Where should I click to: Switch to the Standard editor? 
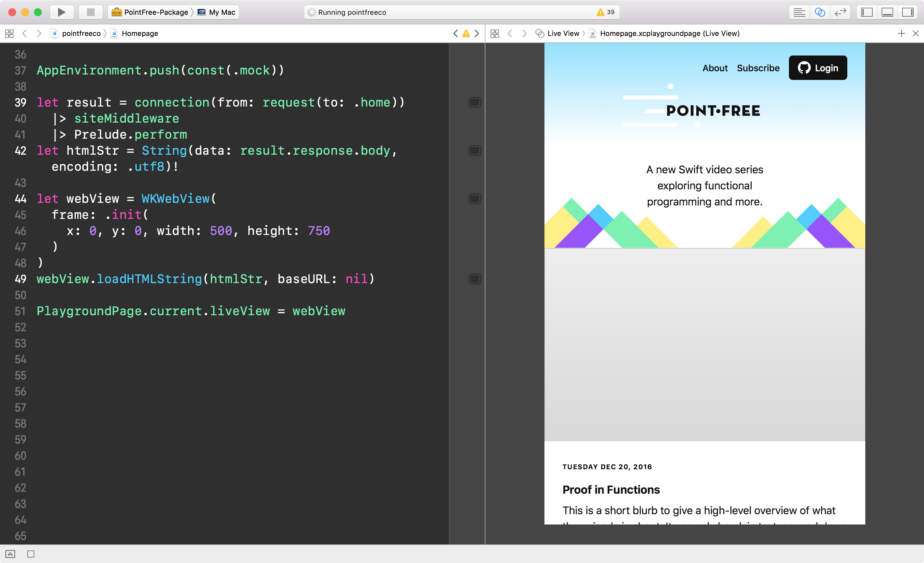coord(799,12)
